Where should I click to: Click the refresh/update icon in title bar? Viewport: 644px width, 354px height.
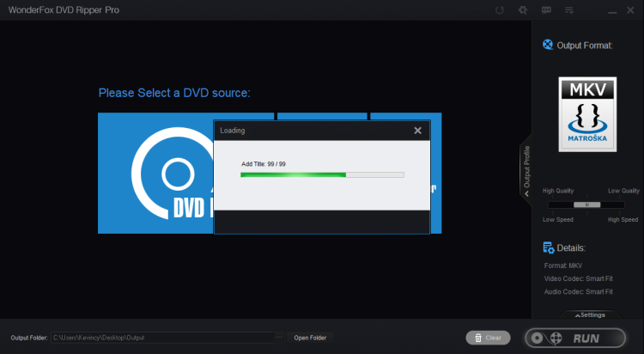coord(500,10)
